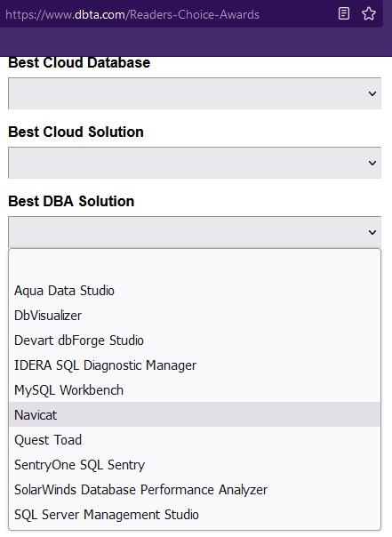Collapse the Best DBA Solution dropdown
This screenshot has height=537, width=392.
195,232
